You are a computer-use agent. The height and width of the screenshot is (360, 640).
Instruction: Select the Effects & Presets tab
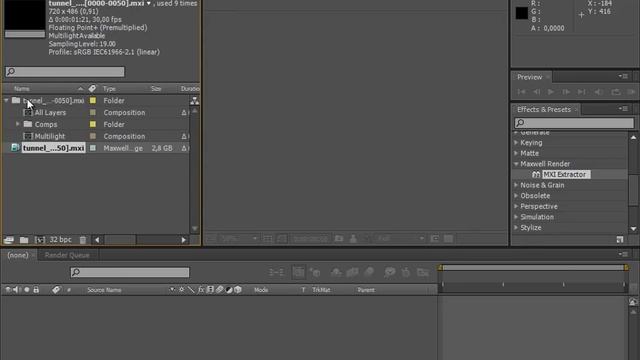coord(544,109)
